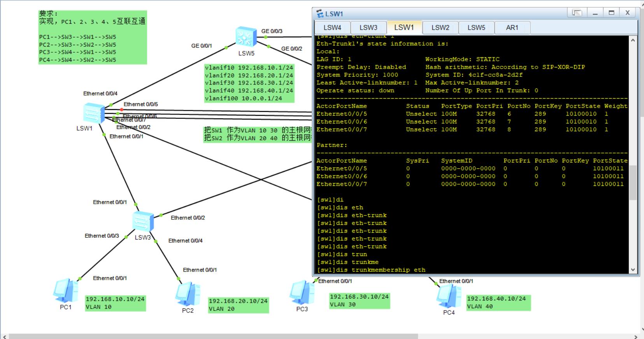
Task: Click the 'Partner:' line in terminal
Action: point(332,145)
